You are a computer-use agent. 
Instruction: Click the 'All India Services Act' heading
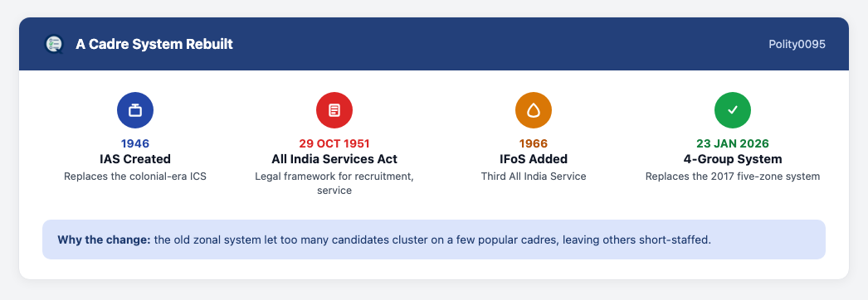point(334,159)
